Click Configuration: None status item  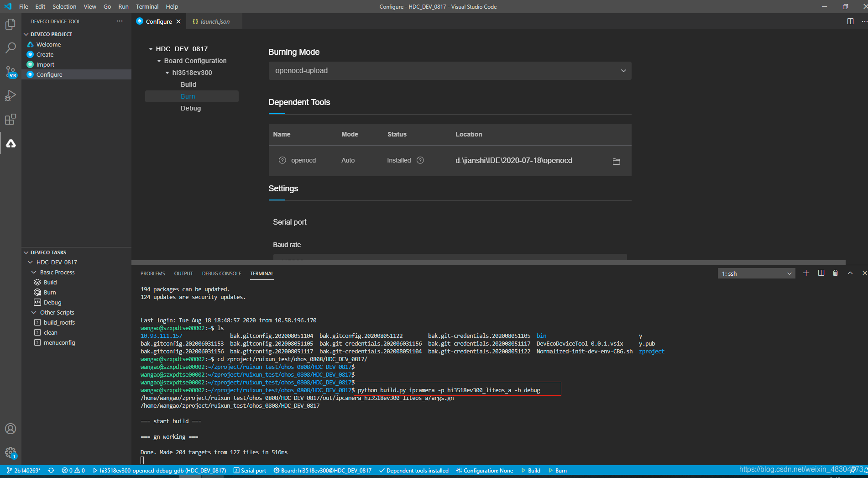coord(484,471)
